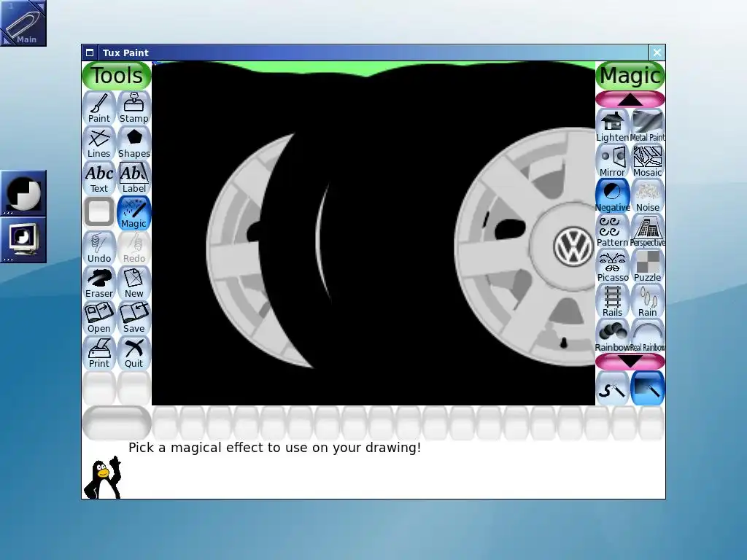The image size is (747, 560).
Task: Open the Main desktop launcher icon
Action: [23, 23]
